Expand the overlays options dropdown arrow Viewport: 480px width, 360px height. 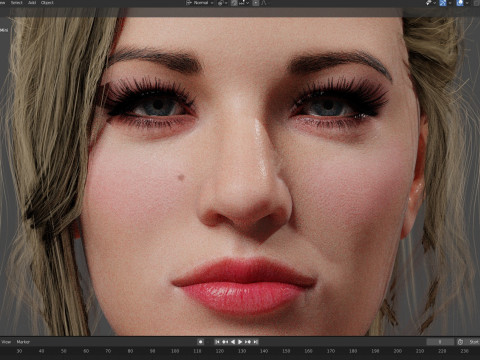pyautogui.click(x=467, y=3)
